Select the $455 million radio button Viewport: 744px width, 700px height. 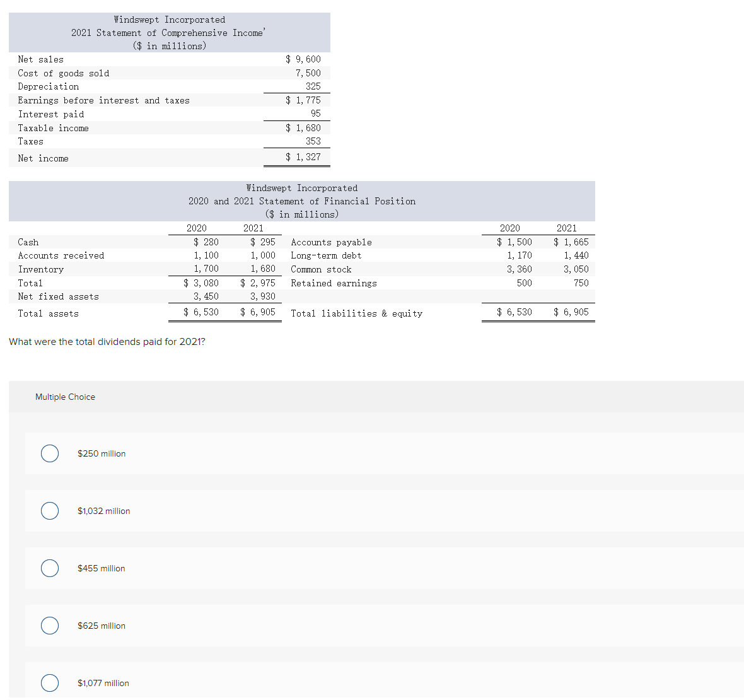(49, 568)
